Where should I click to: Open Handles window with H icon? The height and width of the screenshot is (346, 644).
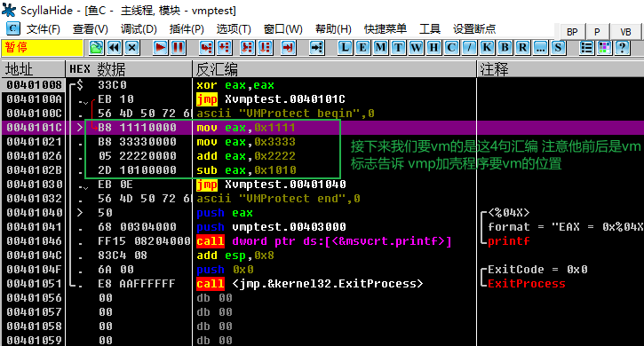433,48
